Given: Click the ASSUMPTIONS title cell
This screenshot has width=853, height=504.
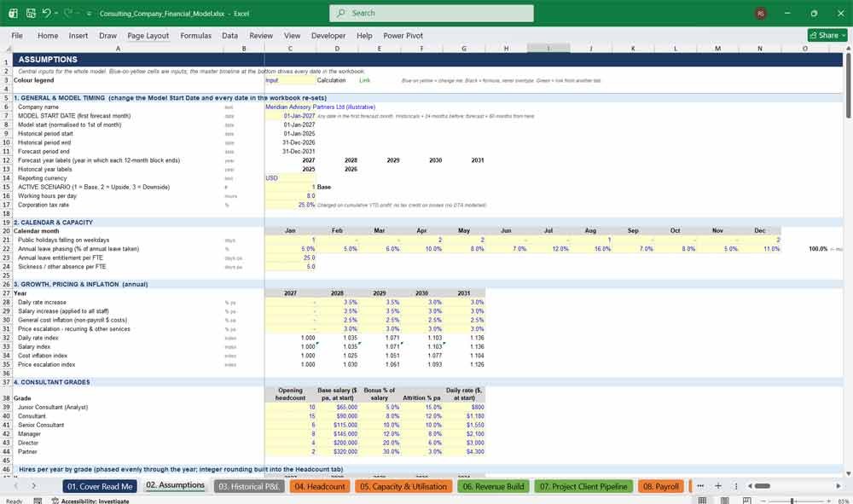Looking at the screenshot, I should 48,59.
